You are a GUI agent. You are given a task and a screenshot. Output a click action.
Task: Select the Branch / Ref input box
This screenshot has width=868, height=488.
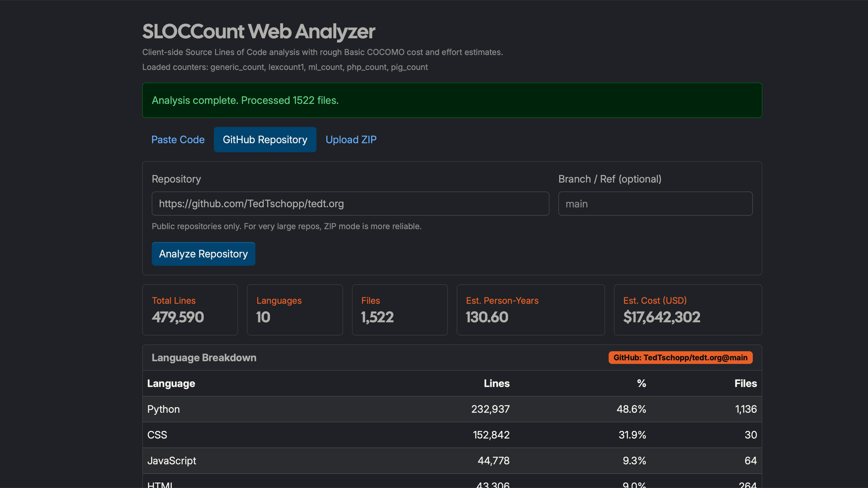pos(655,203)
